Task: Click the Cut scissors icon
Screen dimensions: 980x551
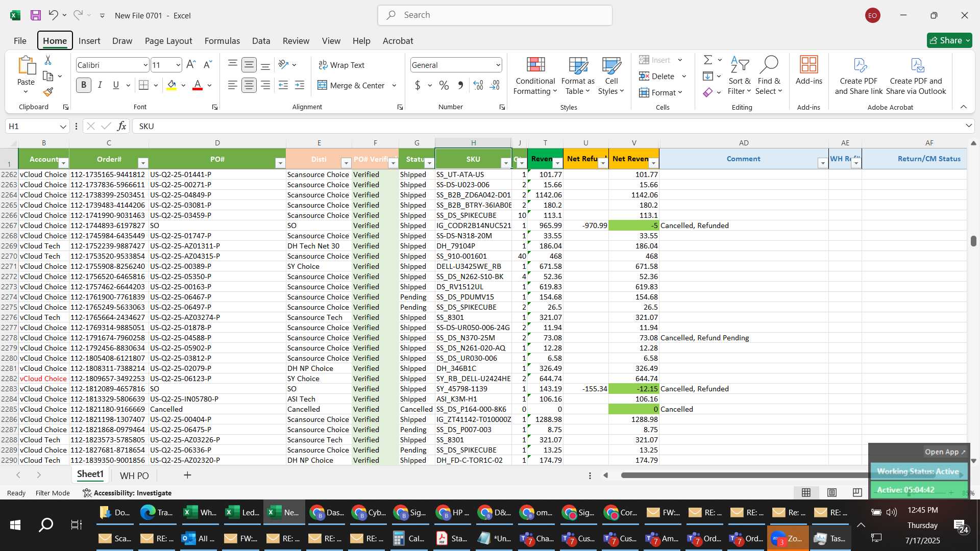Action: tap(48, 60)
